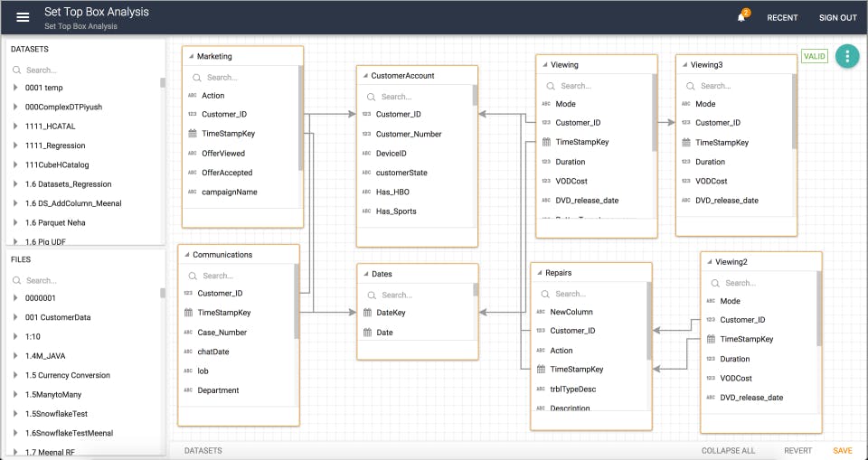Select trblTypeDesc field in Repairs
The width and height of the screenshot is (868, 460).
click(x=573, y=390)
